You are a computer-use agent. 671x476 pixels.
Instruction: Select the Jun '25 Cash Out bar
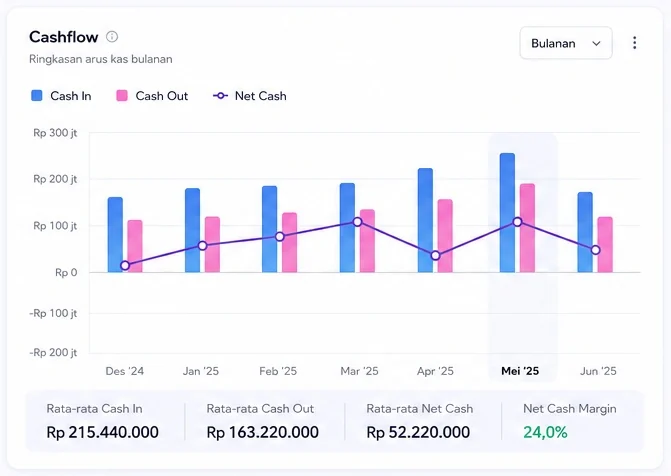click(605, 244)
